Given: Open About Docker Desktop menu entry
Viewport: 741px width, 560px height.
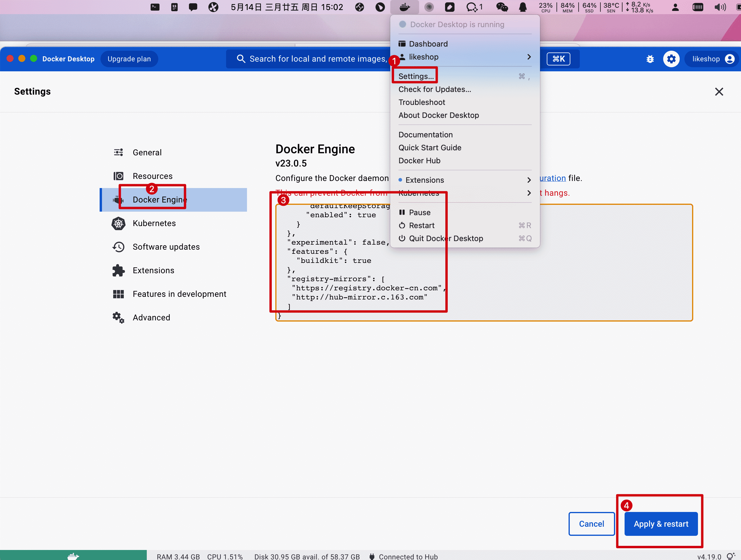Looking at the screenshot, I should [x=465, y=115].
